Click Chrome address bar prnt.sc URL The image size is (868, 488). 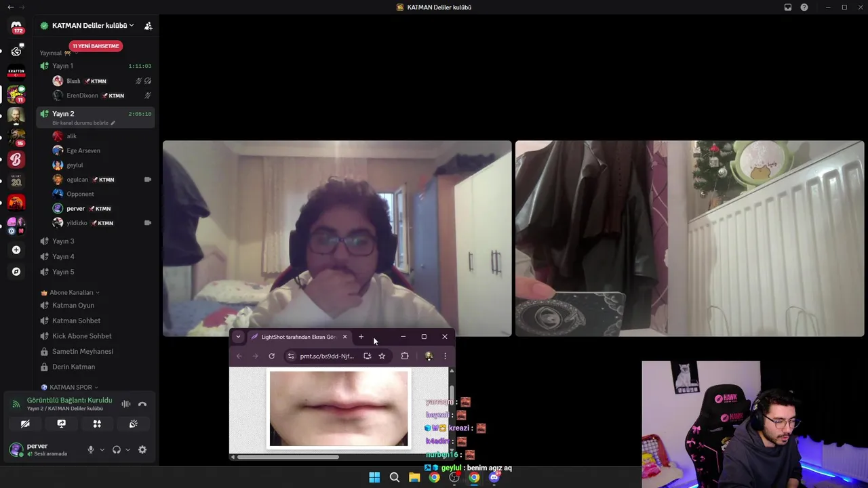pos(327,356)
